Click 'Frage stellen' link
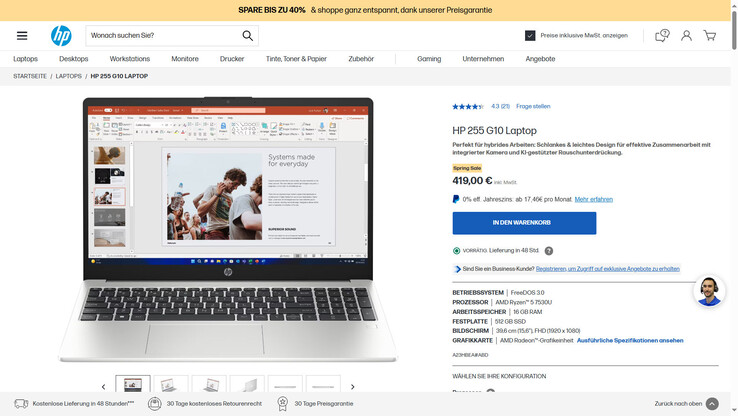The width and height of the screenshot is (738, 416). click(x=533, y=106)
